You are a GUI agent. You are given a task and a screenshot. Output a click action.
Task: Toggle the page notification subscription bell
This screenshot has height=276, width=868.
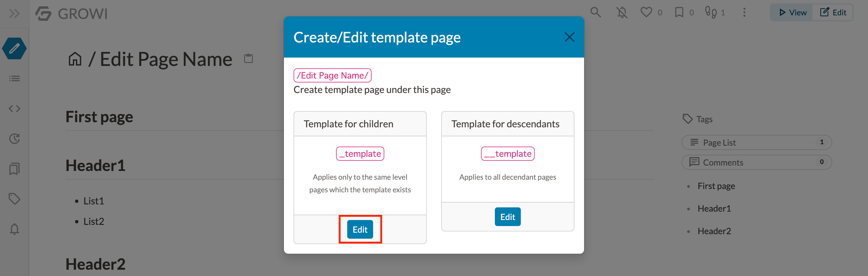tap(622, 12)
